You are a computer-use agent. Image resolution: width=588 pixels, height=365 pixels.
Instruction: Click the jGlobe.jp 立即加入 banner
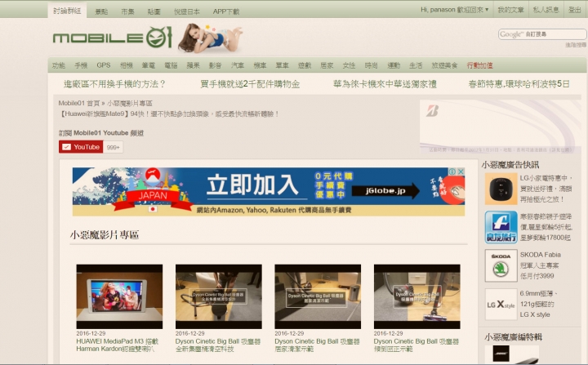[269, 192]
